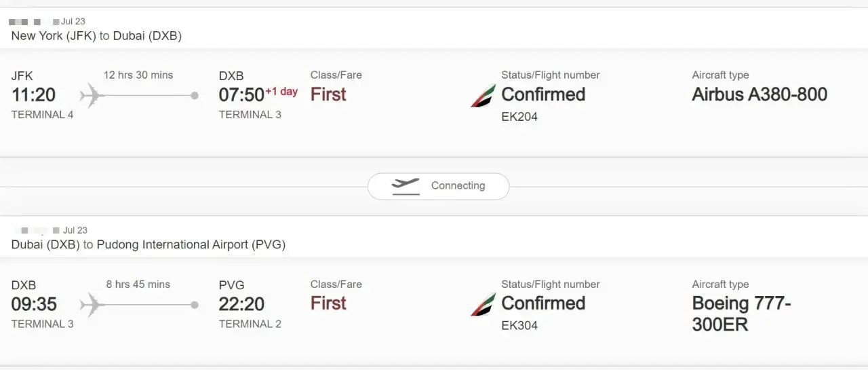The image size is (868, 370).
Task: Click the First class fare on JFK flight
Action: click(328, 94)
